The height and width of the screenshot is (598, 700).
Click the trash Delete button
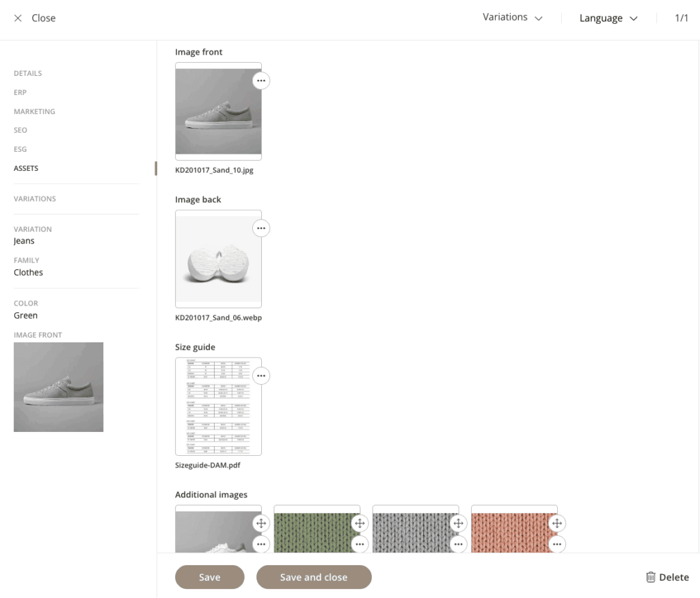(x=667, y=577)
